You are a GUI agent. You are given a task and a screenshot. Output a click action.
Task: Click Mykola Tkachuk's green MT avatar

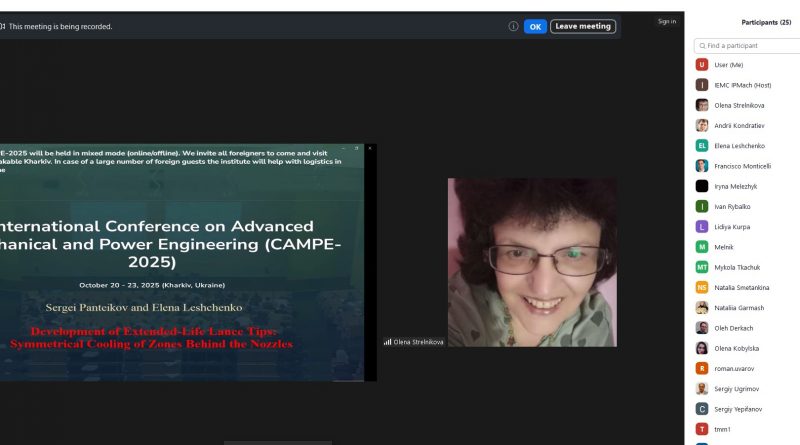[x=702, y=267]
